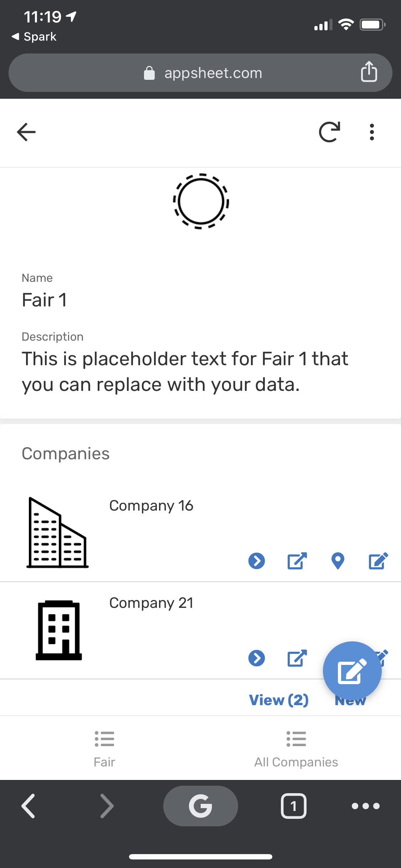Screen dimensions: 401x868
Task: Open the Google search shortcut in browser bar
Action: [x=200, y=806]
